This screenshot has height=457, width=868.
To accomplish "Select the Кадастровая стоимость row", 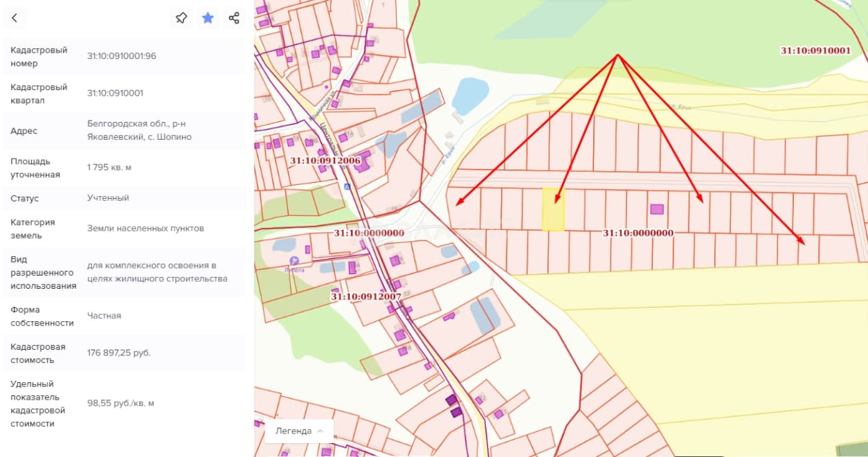I will [x=125, y=353].
